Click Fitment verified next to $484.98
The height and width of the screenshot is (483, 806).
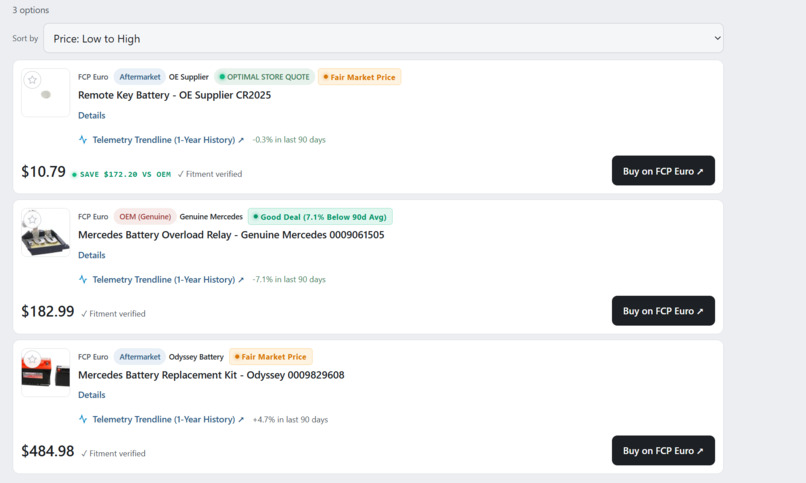(113, 454)
